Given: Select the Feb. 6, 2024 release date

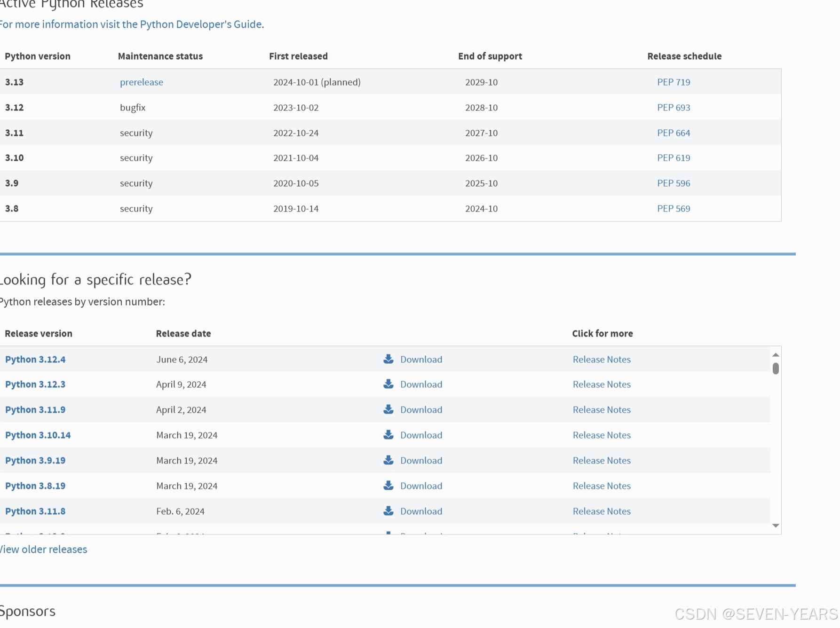Looking at the screenshot, I should pyautogui.click(x=180, y=511).
